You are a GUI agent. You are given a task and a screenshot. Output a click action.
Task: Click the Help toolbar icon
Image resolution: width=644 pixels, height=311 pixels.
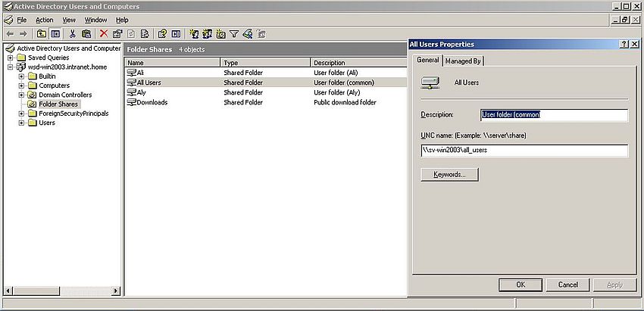(161, 33)
